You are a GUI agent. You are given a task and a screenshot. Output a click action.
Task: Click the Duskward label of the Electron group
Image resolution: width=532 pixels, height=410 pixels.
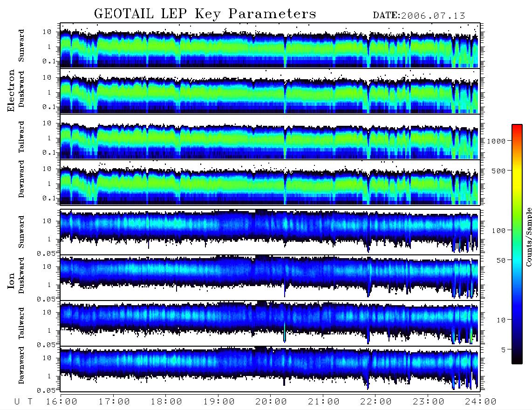22,89
